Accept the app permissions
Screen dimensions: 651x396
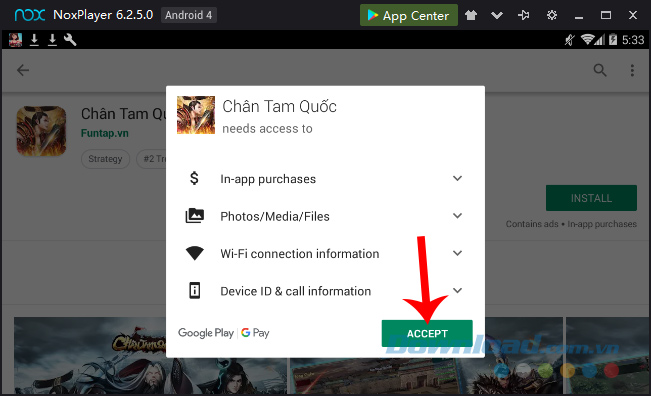coord(427,333)
